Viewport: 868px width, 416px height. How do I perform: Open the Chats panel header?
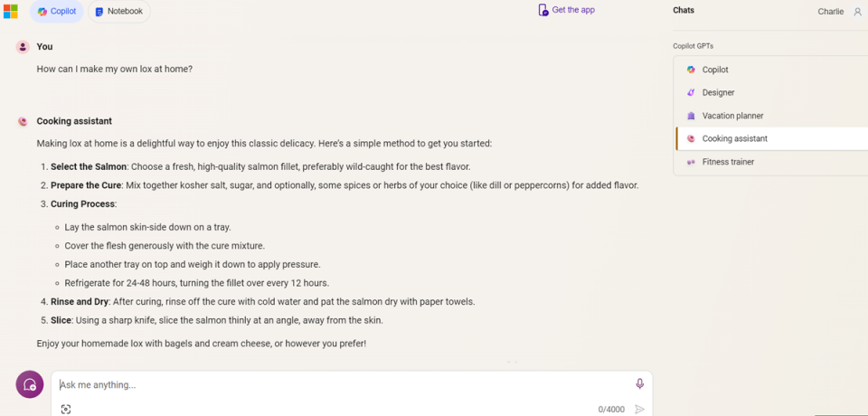[684, 10]
